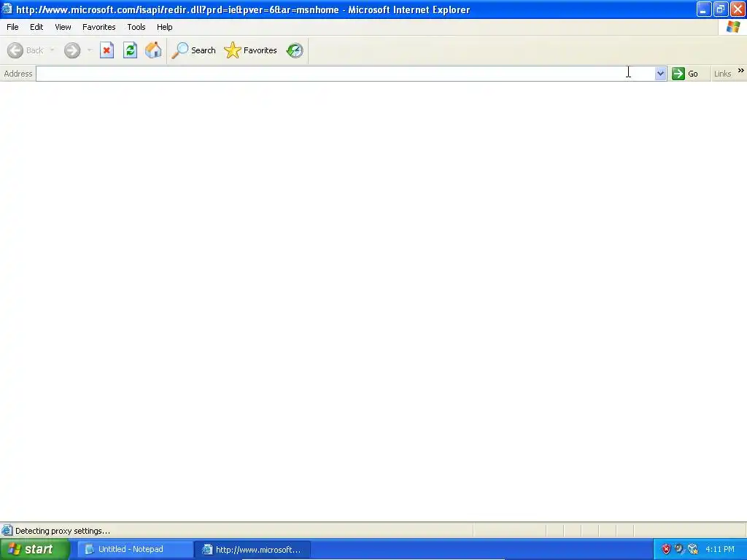747x560 pixels.
Task: Click the tray icon next to the clock
Action: pos(693,550)
